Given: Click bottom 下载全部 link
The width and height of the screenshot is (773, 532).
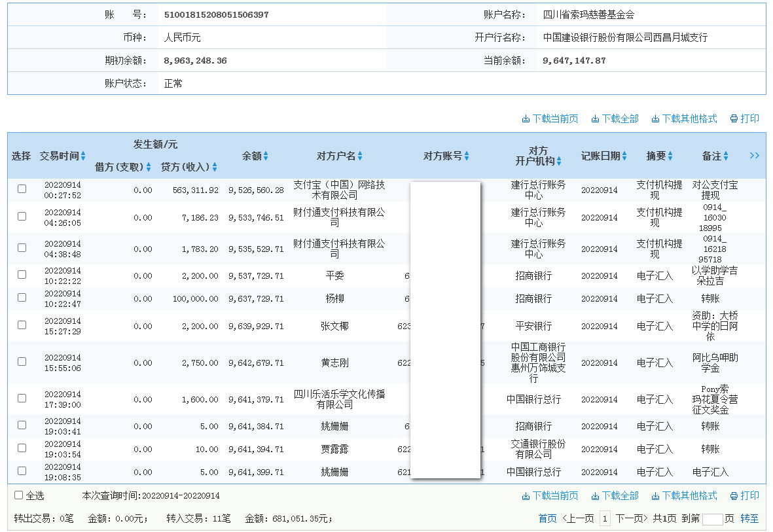Looking at the screenshot, I should pos(620,496).
